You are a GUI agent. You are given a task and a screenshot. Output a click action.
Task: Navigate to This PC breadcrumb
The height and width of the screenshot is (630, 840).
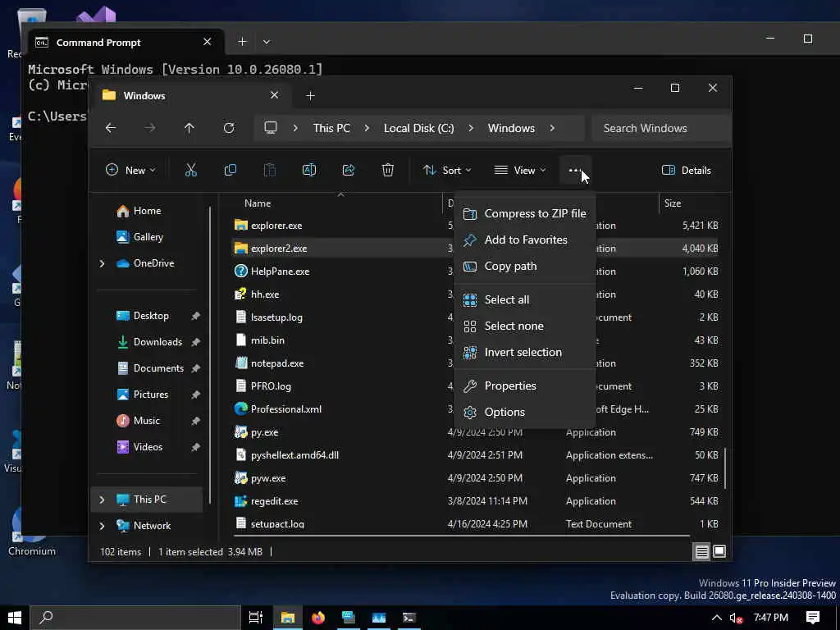click(x=331, y=128)
